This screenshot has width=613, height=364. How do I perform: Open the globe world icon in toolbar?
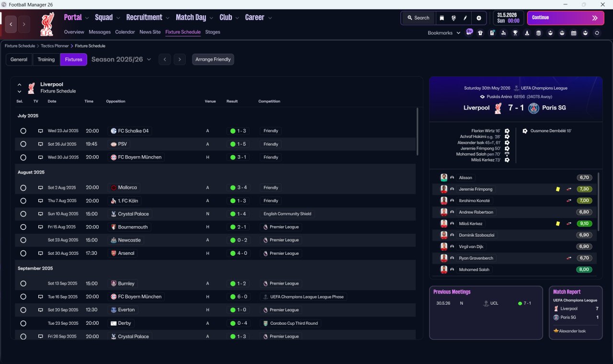click(453, 18)
